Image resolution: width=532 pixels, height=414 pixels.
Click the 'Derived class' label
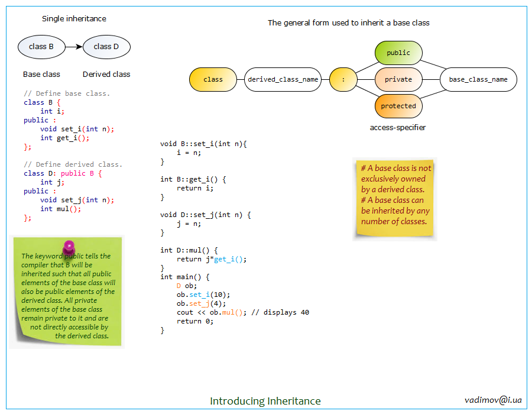tap(106, 75)
